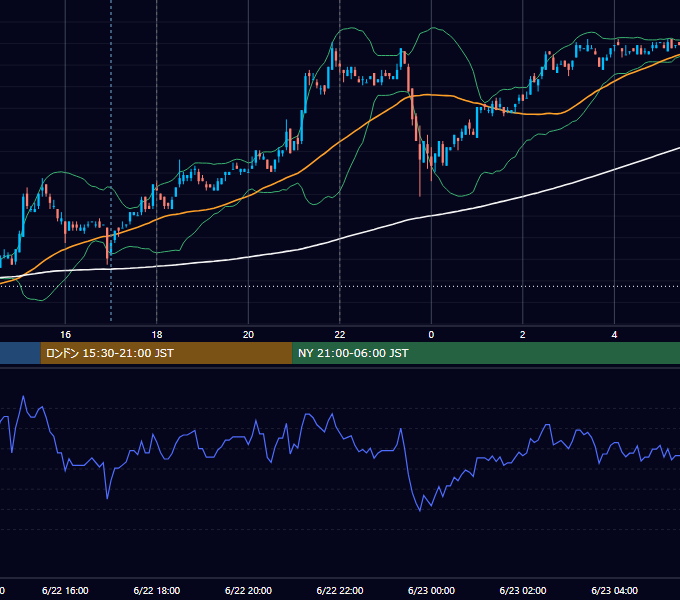Click the 18 hour label on price chart axis
This screenshot has width=680, height=600.
(x=157, y=335)
